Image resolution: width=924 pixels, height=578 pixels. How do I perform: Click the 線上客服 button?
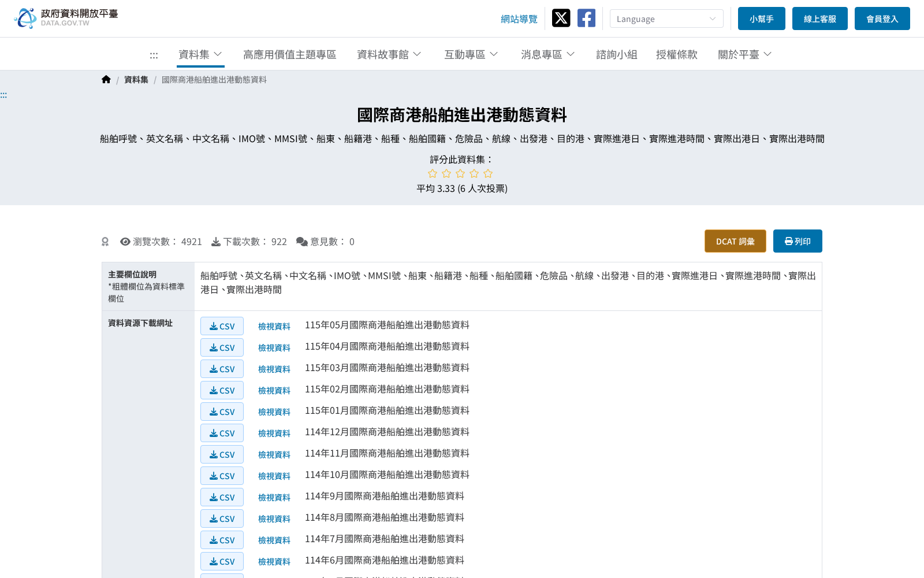click(x=820, y=18)
